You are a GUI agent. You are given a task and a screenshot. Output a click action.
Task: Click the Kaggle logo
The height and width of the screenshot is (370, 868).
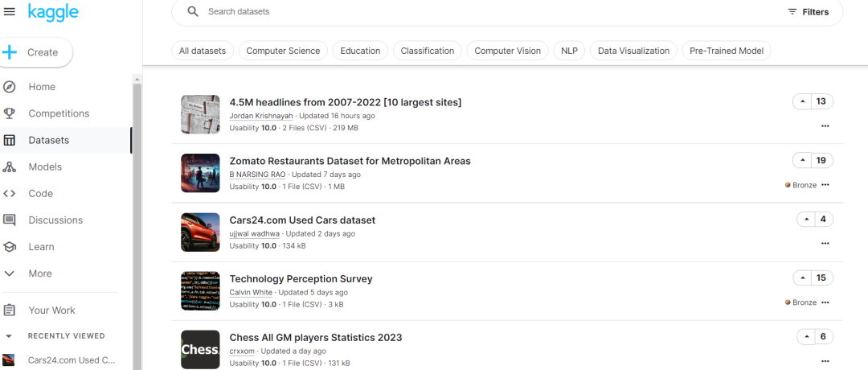pyautogui.click(x=53, y=12)
